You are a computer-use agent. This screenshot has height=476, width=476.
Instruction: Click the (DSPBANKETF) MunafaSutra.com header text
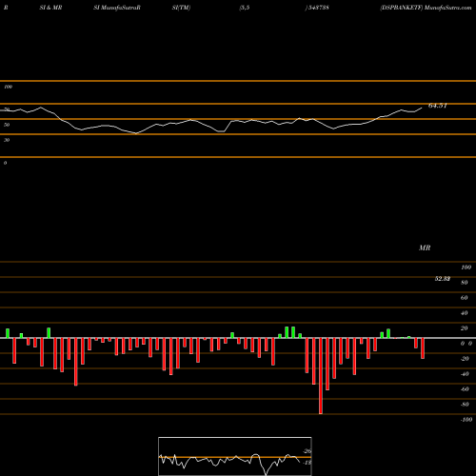click(x=426, y=8)
